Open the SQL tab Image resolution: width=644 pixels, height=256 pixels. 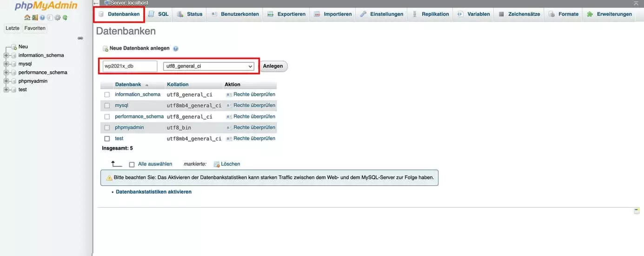159,14
